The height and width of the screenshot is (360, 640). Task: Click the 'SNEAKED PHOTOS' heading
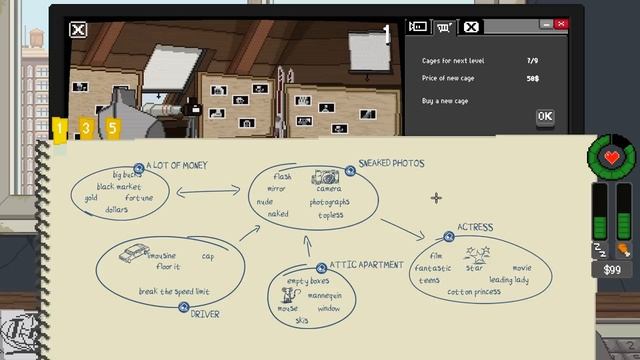[391, 163]
